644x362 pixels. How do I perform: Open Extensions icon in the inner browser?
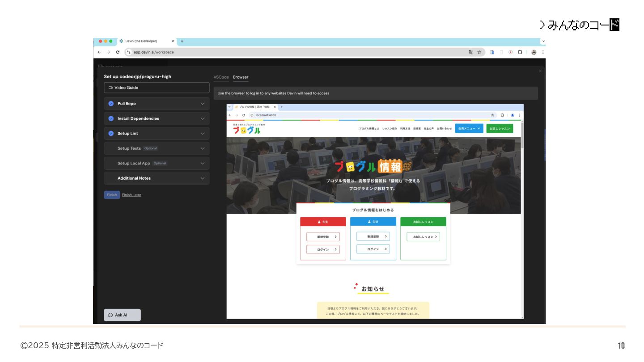click(502, 115)
